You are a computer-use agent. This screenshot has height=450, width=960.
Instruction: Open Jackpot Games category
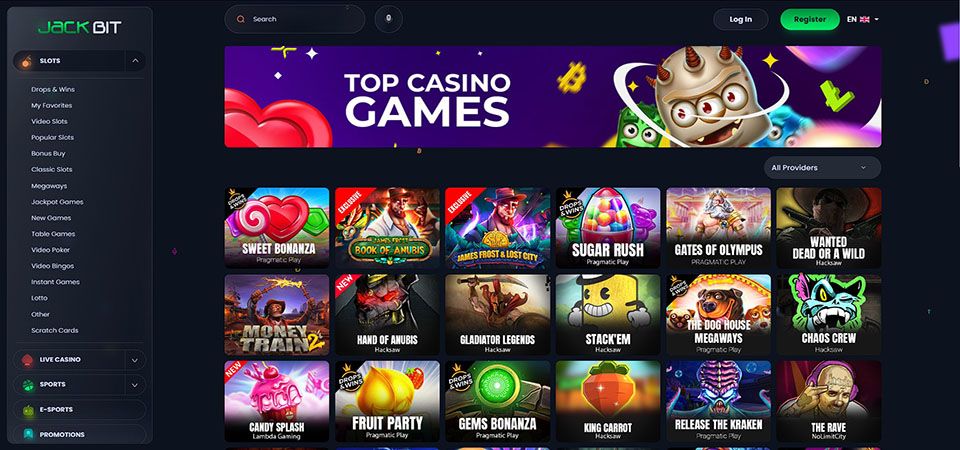[x=57, y=202]
